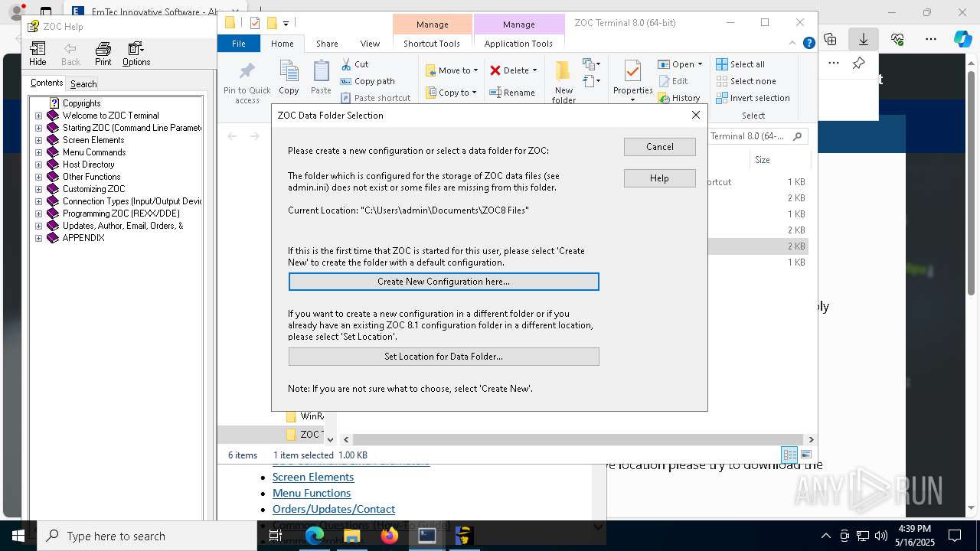Click the Hide icon in ZOC Help
Image resolution: width=980 pixels, height=551 pixels.
click(x=38, y=54)
